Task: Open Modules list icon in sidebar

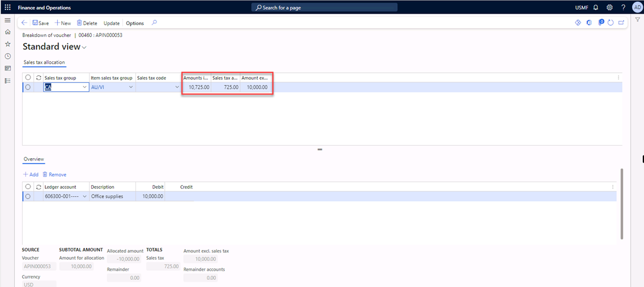Action: pos(7,81)
